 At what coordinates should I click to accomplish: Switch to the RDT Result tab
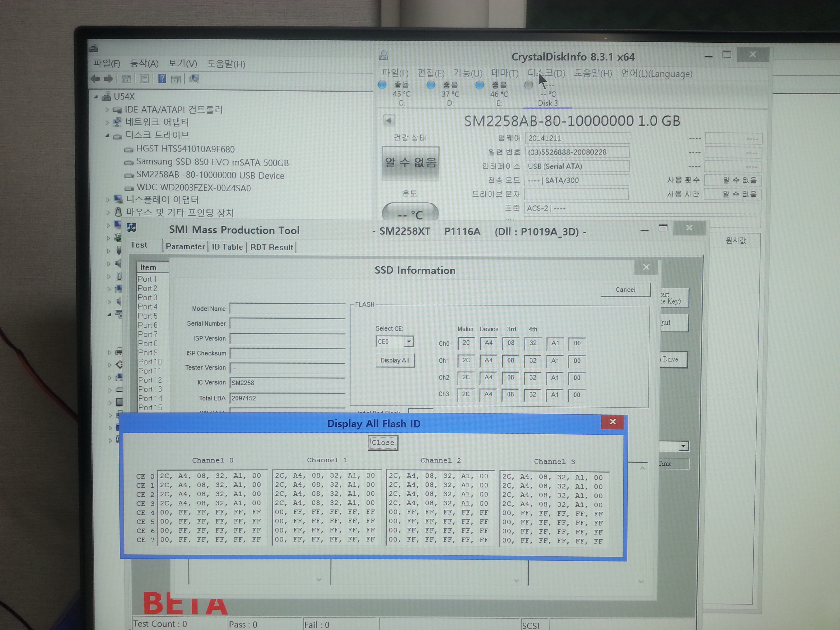tap(272, 247)
